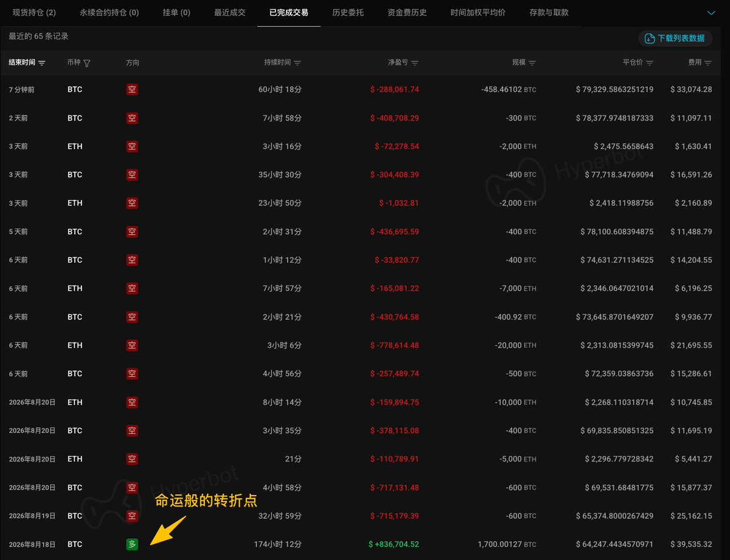Select the close price $ 79,329.5863251219
Screen dimensions: 730x560
tap(615, 89)
